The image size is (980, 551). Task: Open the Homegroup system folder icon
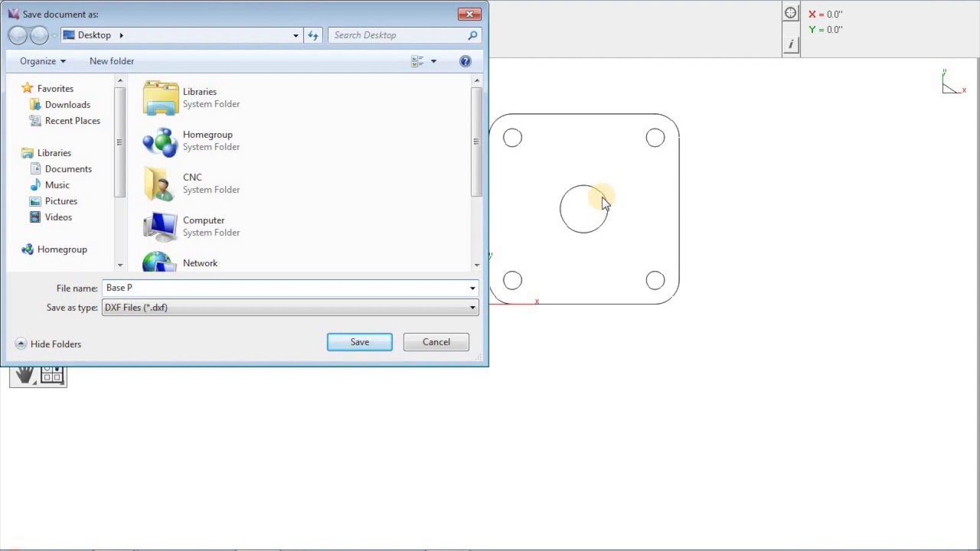click(x=160, y=141)
